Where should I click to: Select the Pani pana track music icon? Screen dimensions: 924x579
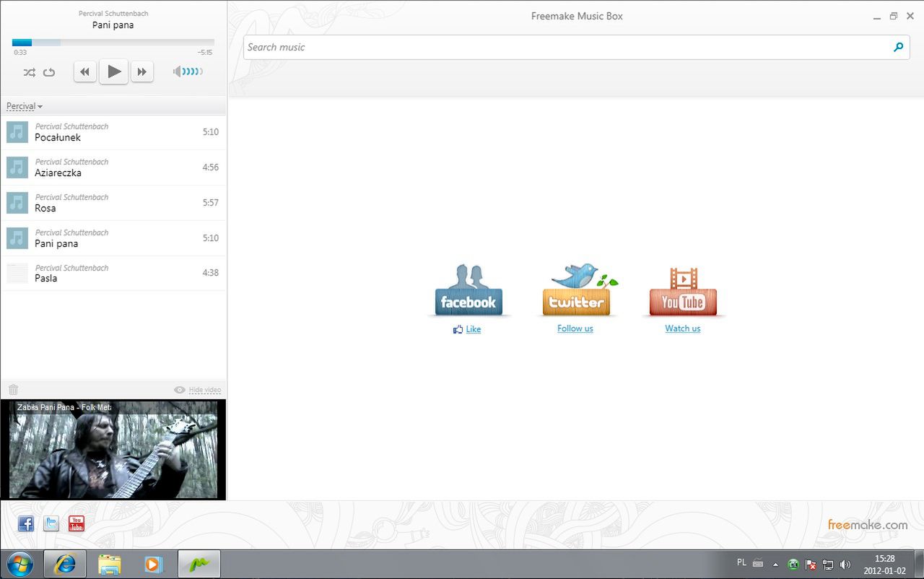(x=17, y=238)
